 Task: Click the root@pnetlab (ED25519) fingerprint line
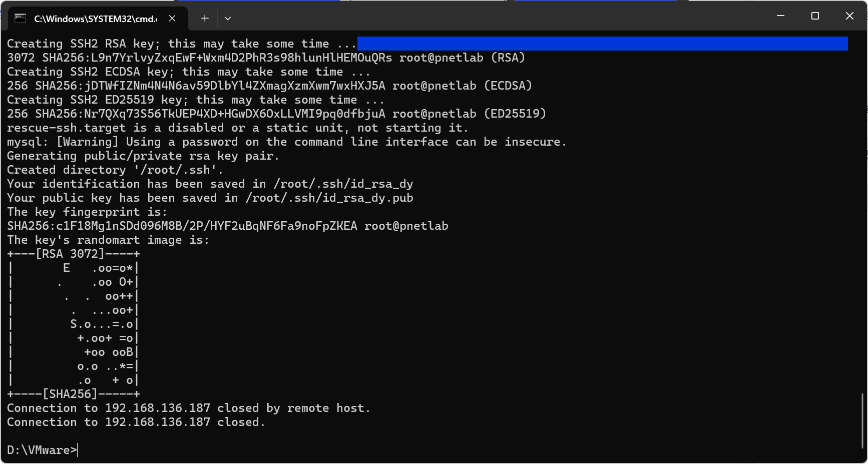[276, 114]
